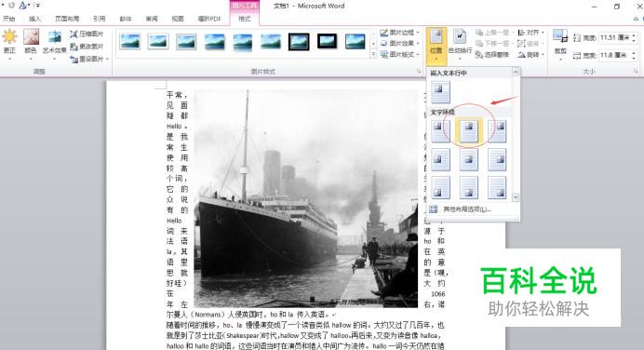
Task: Open 对齐 (Align) dropdown
Action: tap(530, 33)
